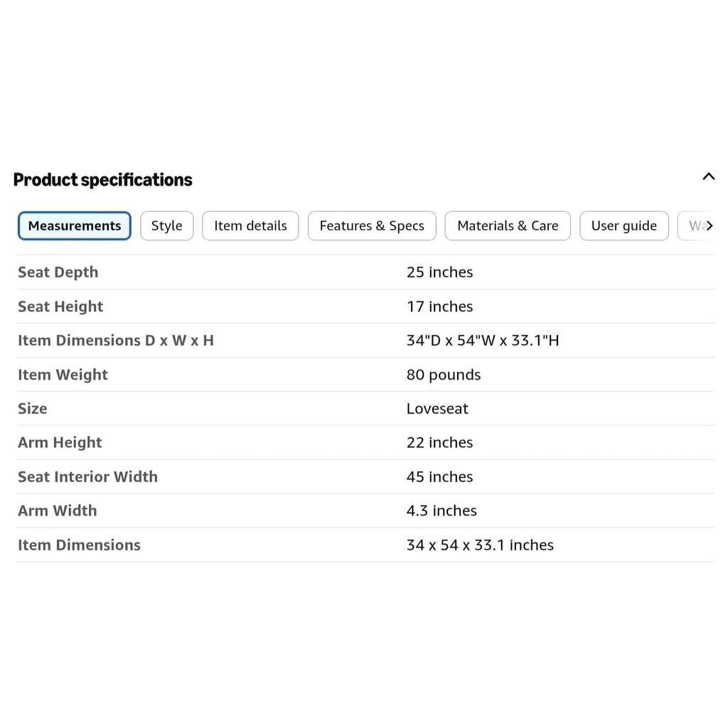Click the 80 pounds Item Weight value

point(444,375)
